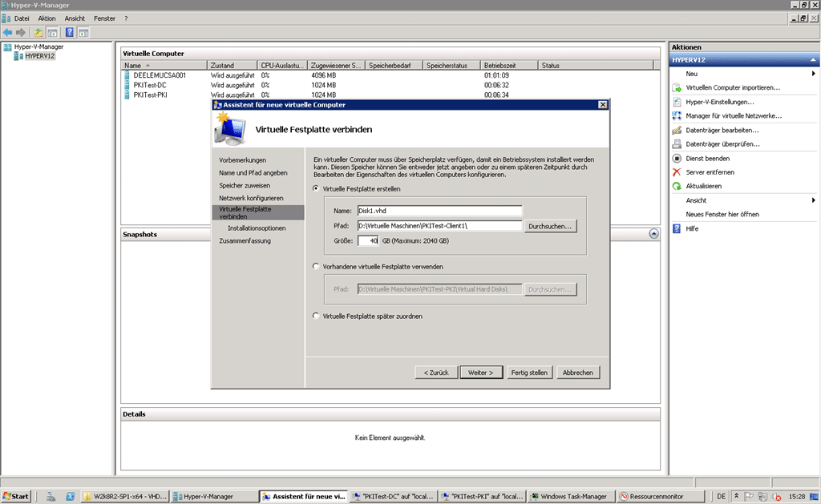Click the Größe field showing 40
The width and height of the screenshot is (821, 504).
pos(368,240)
